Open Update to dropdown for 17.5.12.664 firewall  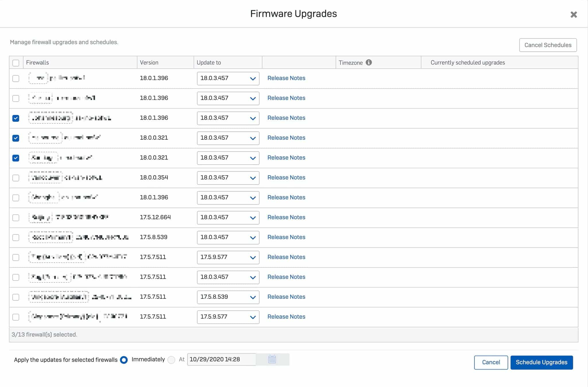click(x=228, y=217)
